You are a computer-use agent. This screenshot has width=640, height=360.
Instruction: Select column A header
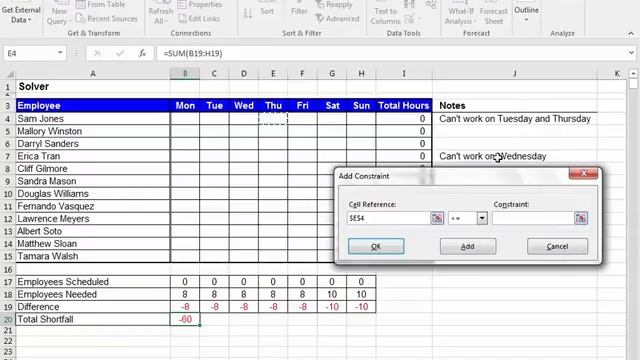click(93, 74)
